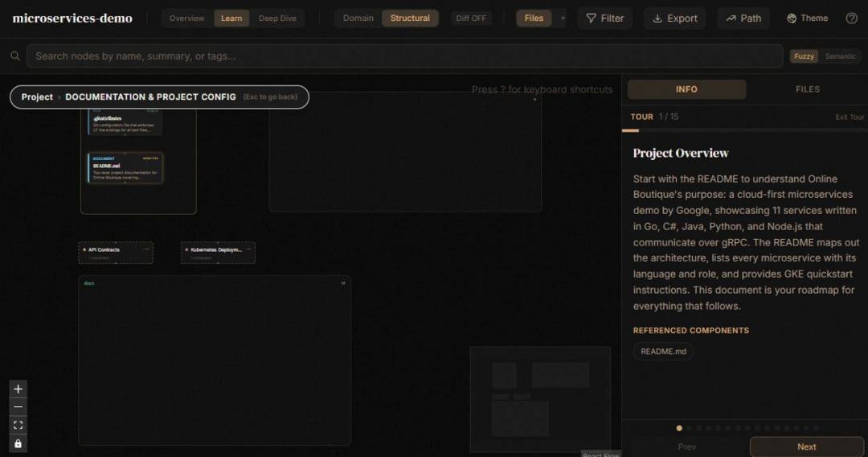
Task: Click the tour progress bar
Action: pos(744,130)
